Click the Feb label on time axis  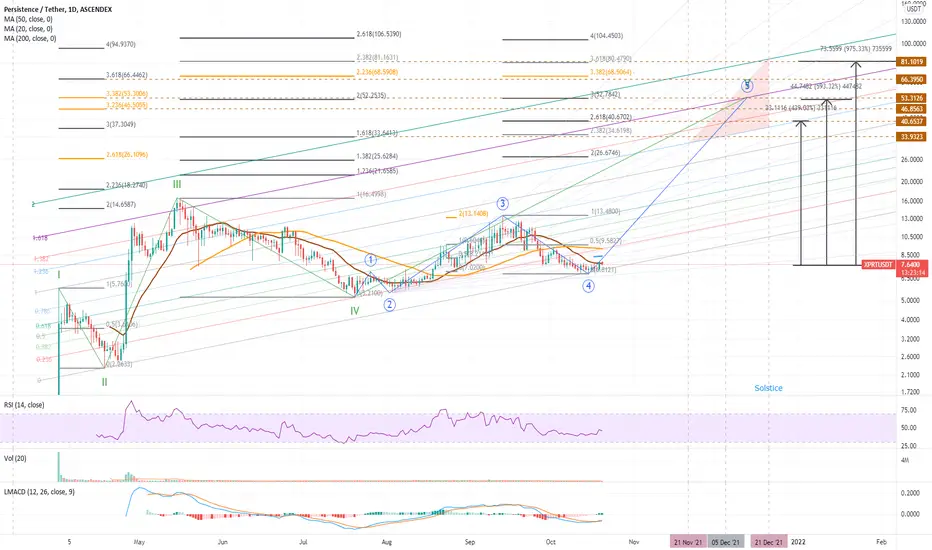(x=881, y=542)
